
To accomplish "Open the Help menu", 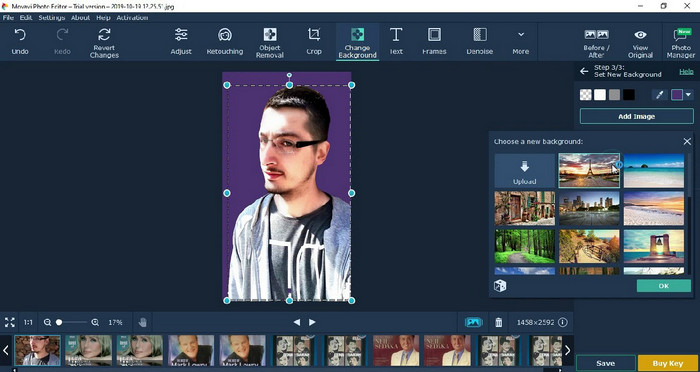I will [x=103, y=17].
